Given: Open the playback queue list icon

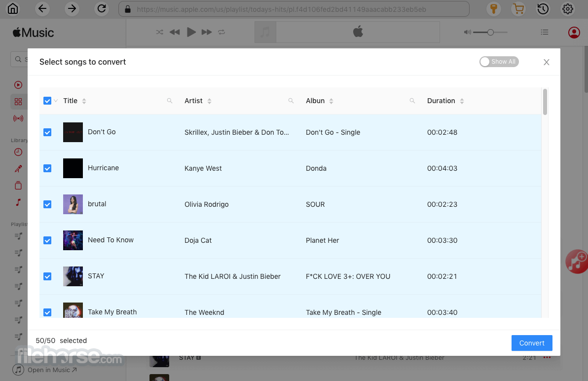Looking at the screenshot, I should click(x=545, y=32).
